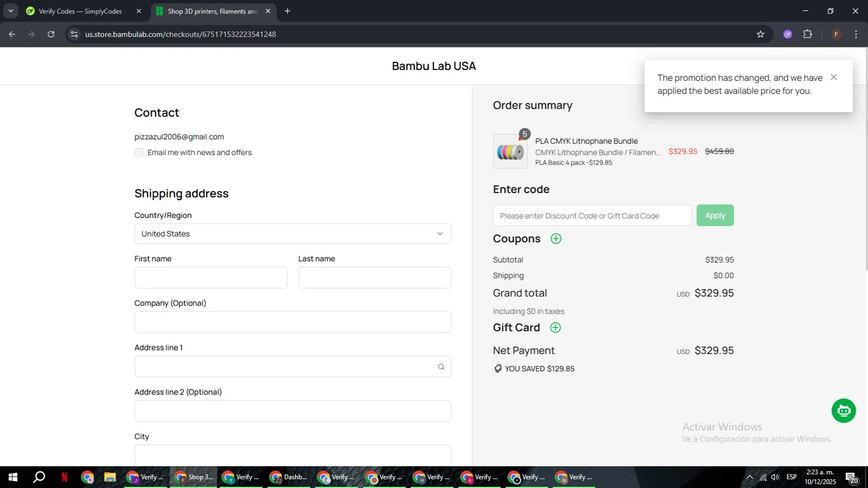Click the Last name field
This screenshot has width=868, height=488.
374,278
